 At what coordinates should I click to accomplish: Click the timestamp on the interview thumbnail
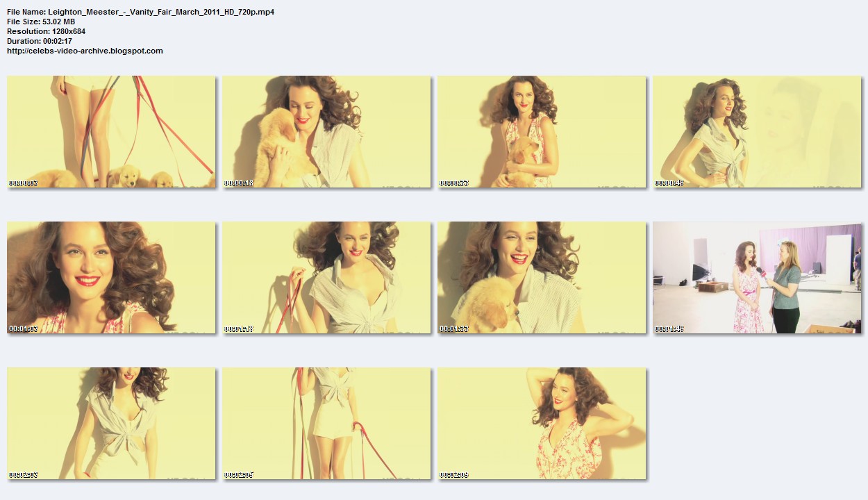(x=669, y=328)
